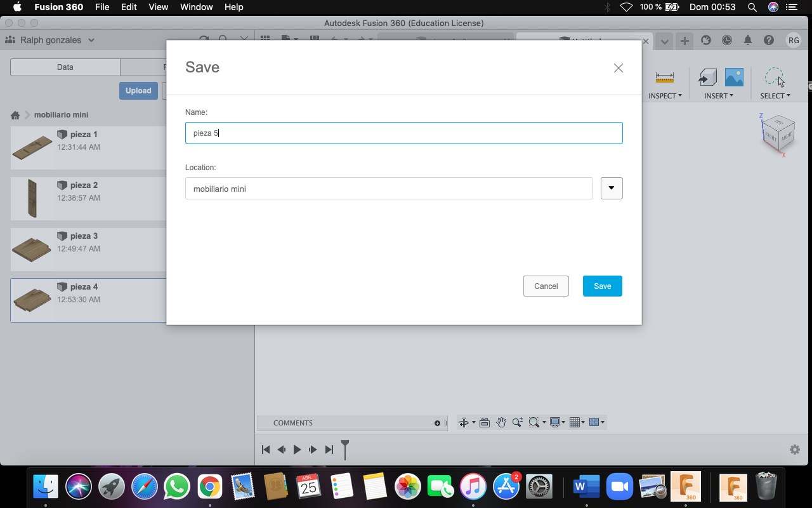The width and height of the screenshot is (812, 508).
Task: Open the Fusion 360 application menu
Action: point(58,7)
